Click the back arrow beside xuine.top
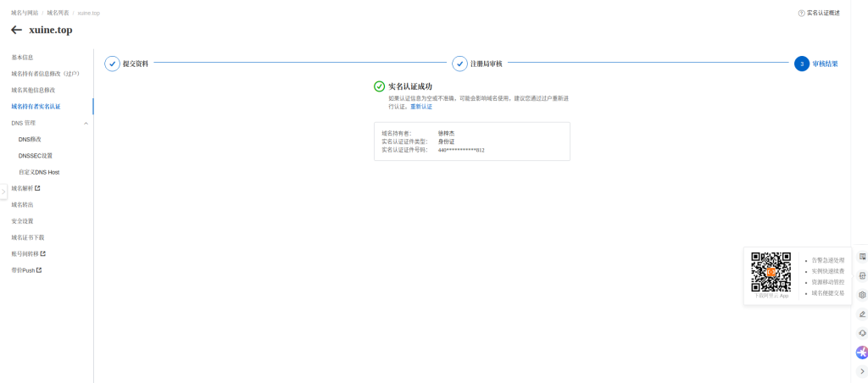 tap(16, 30)
